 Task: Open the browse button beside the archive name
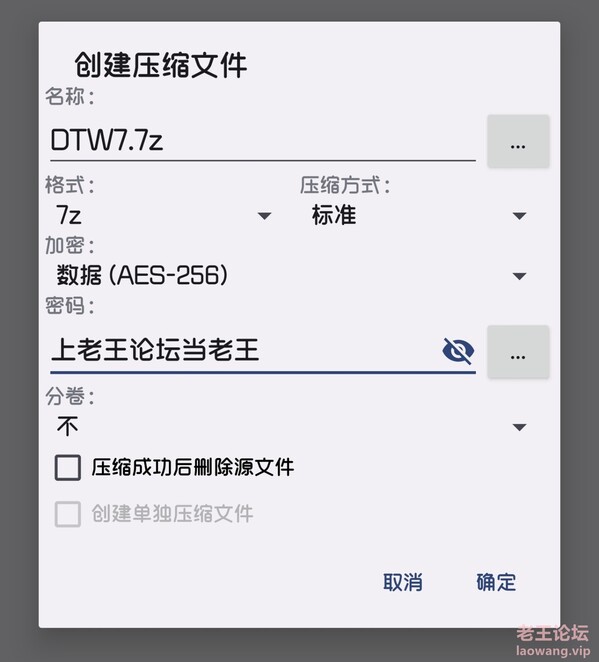click(518, 141)
